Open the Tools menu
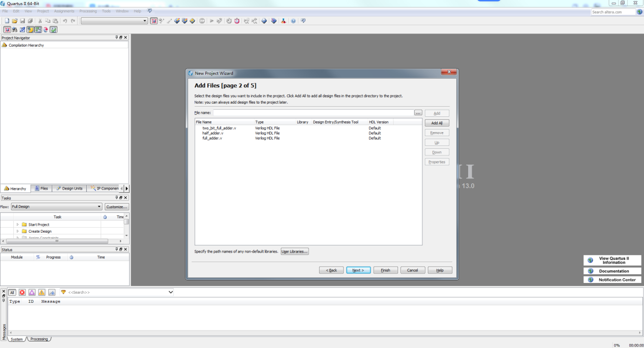Viewport: 644px width, 348px height. (106, 11)
